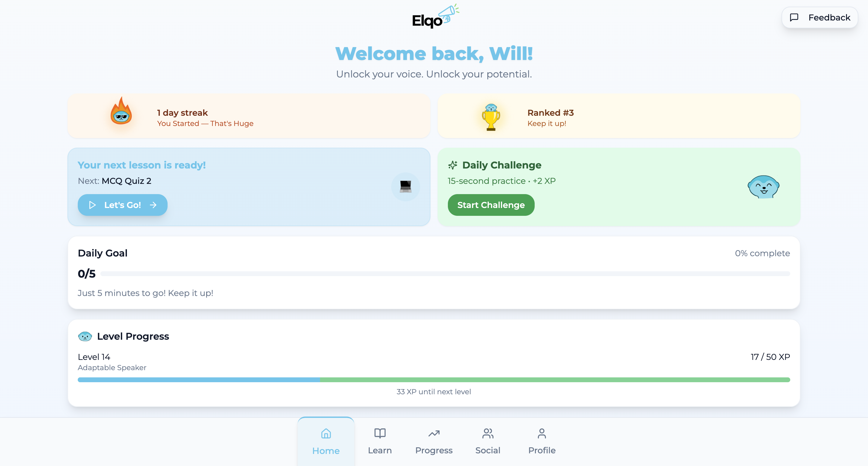
Task: Click the otter icon beside Level Progress
Action: (85, 336)
